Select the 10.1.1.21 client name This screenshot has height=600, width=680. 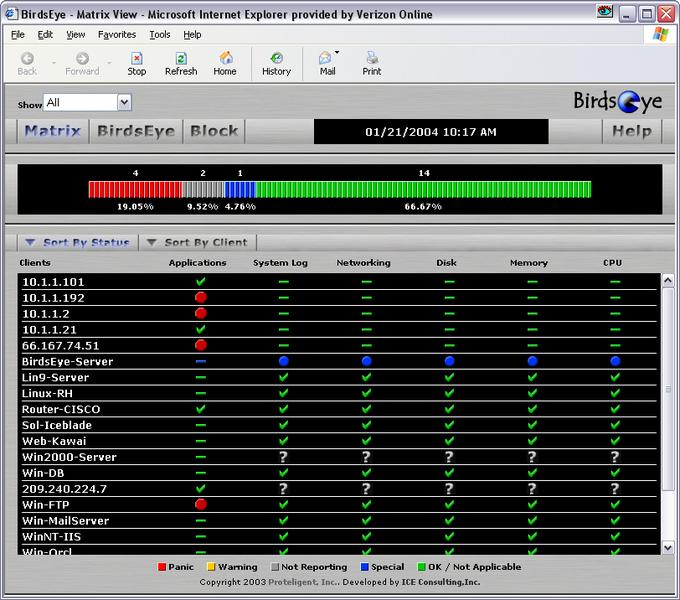pos(49,330)
